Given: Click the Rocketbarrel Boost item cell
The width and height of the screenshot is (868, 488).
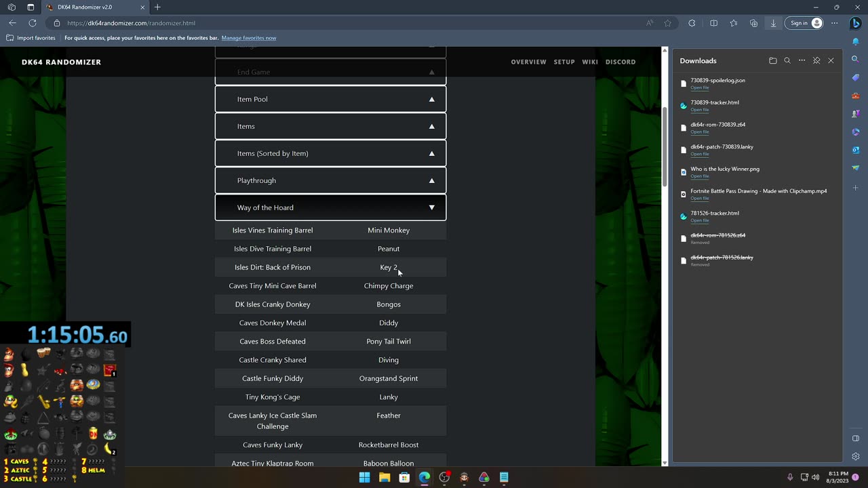Looking at the screenshot, I should 389,445.
